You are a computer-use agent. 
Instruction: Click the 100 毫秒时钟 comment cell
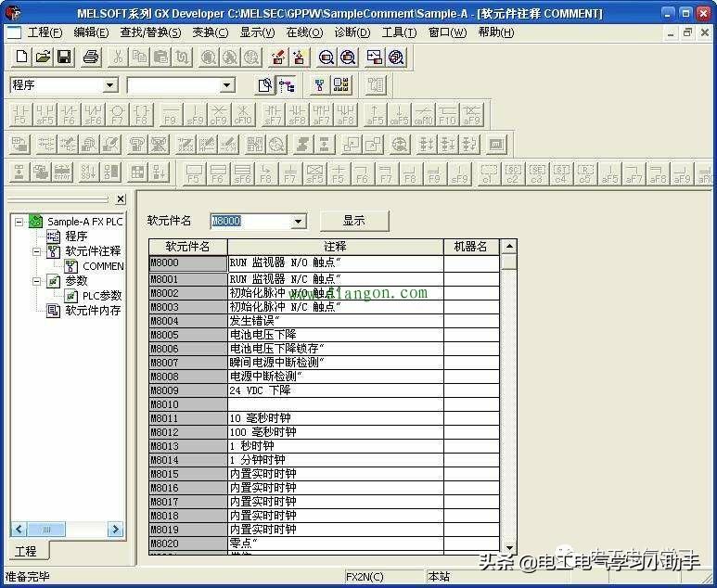pyautogui.click(x=336, y=432)
